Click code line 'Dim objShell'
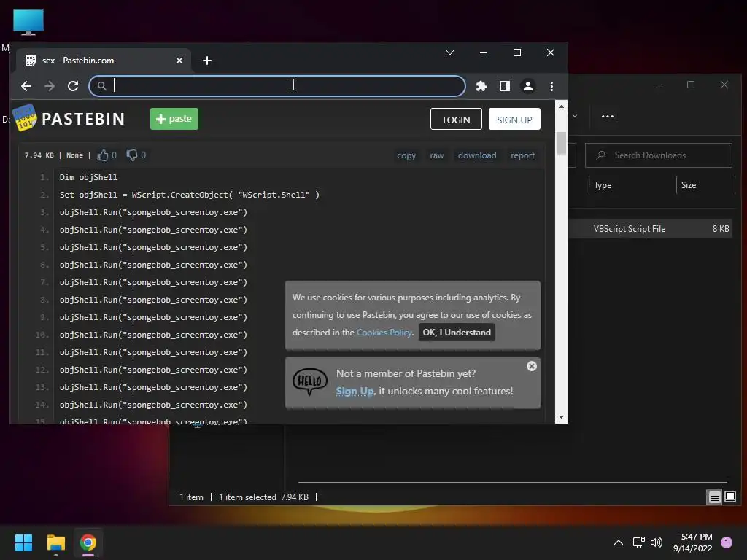The image size is (747, 560). coord(88,177)
